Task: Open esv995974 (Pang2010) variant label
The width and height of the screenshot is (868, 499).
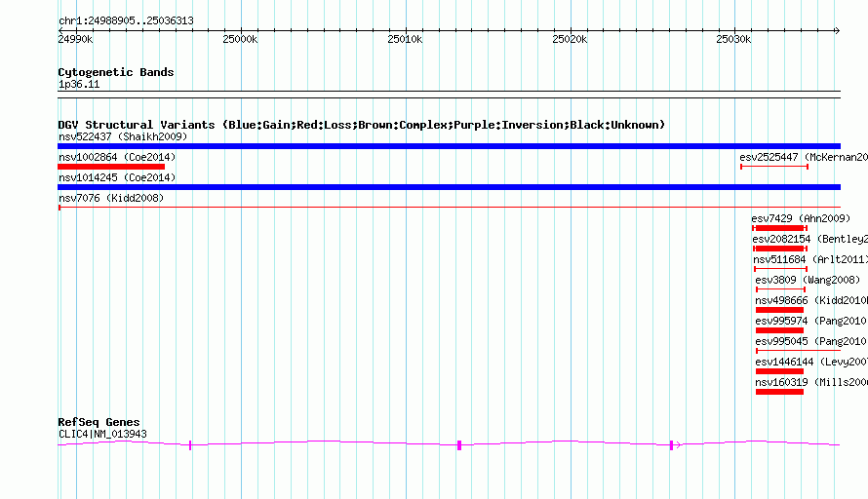Action: pyautogui.click(x=811, y=321)
